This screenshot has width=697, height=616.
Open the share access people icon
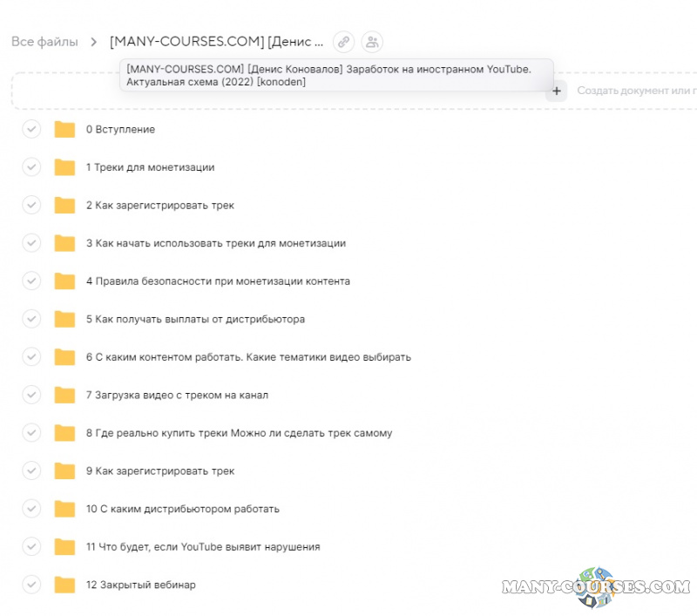[372, 42]
